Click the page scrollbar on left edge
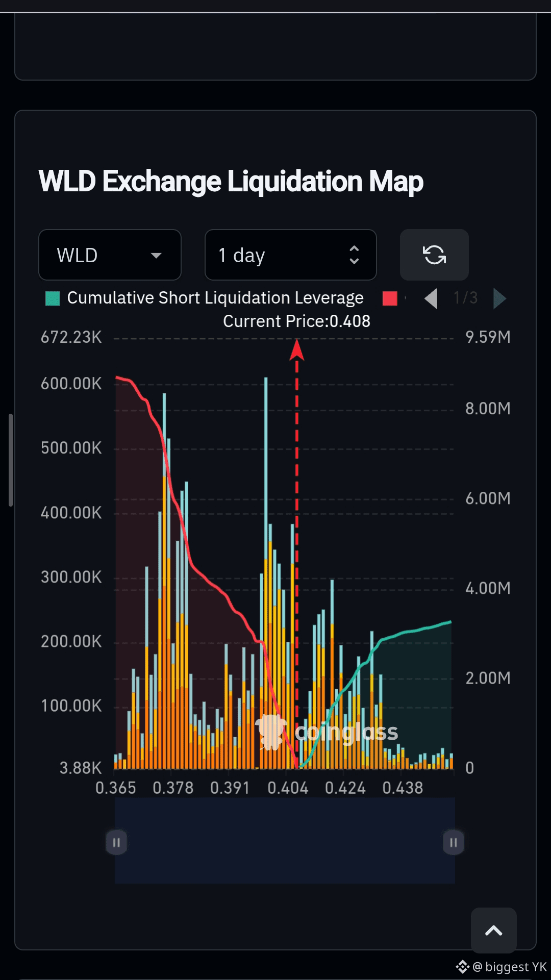This screenshot has width=551, height=980. click(11, 460)
